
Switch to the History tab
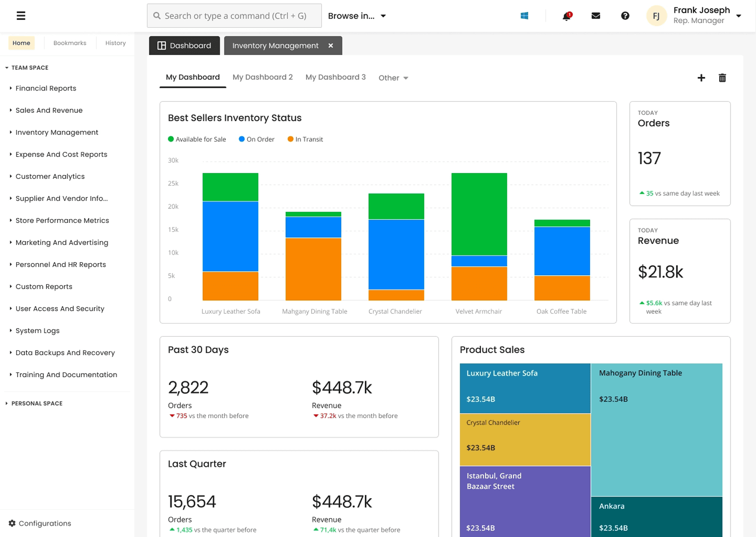116,43
